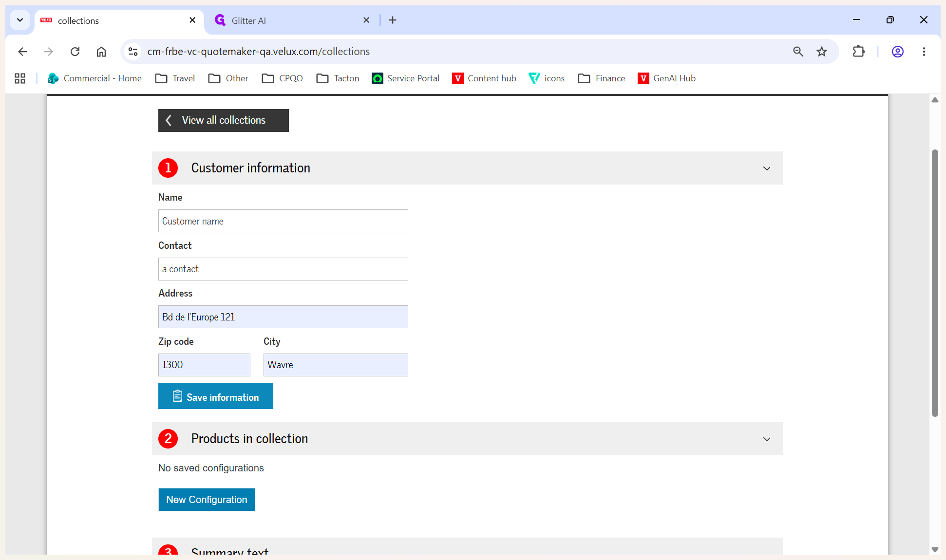Open the icons bookmark
The width and height of the screenshot is (946, 560).
(x=547, y=78)
